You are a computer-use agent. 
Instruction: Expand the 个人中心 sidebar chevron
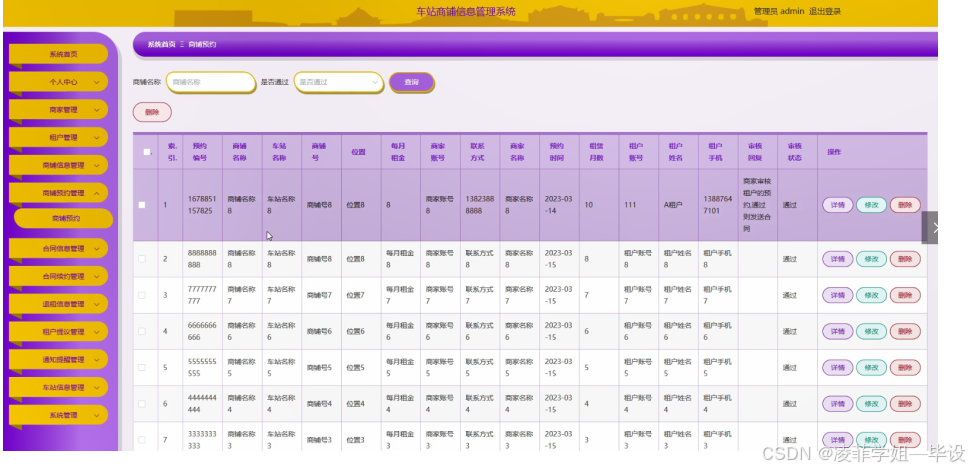click(x=96, y=82)
